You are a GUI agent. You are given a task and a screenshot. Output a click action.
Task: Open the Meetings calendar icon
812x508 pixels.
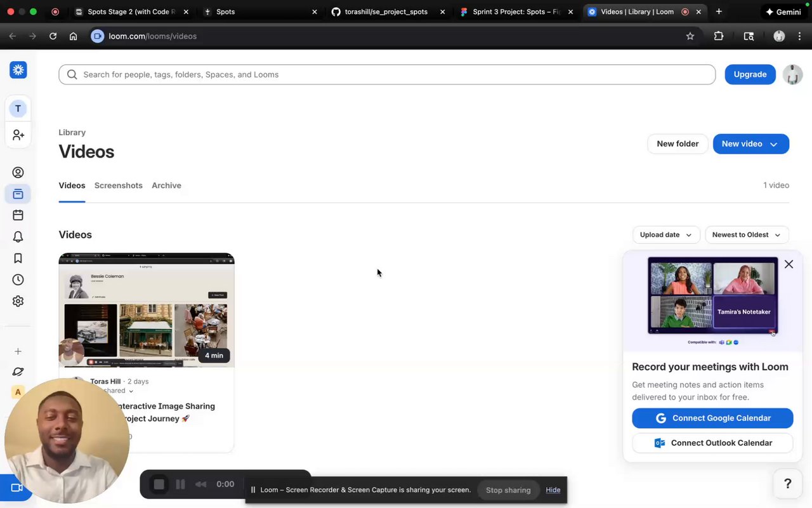click(18, 215)
